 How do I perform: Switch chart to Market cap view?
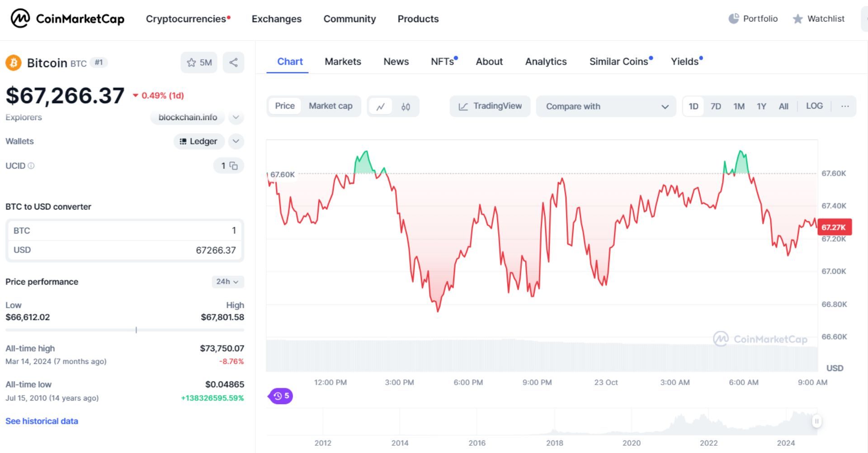pos(330,106)
